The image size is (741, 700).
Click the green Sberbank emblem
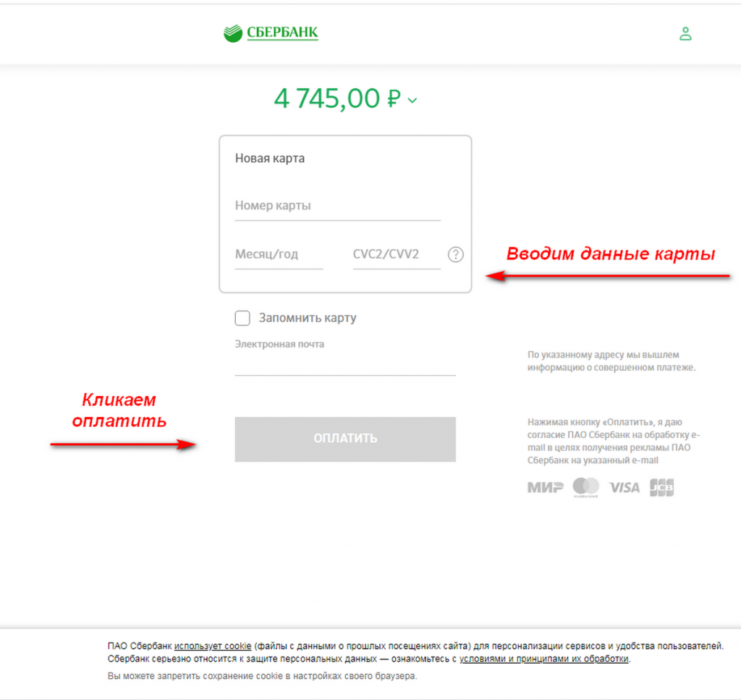pos(233,33)
